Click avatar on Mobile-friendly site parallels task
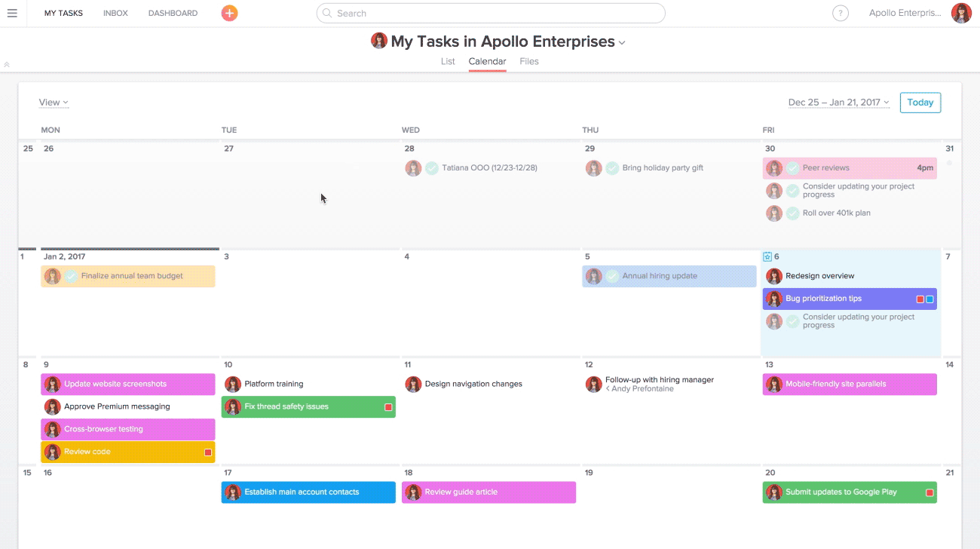The width and height of the screenshot is (980, 549). click(774, 384)
